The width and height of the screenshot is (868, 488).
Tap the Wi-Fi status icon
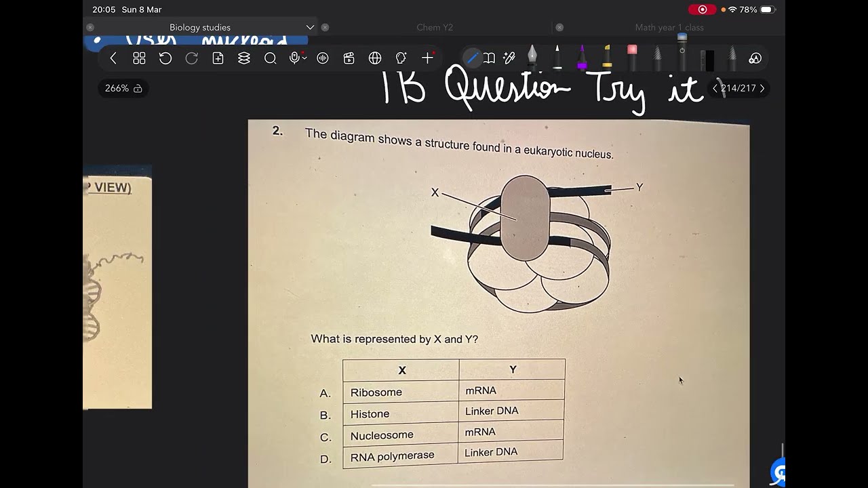click(732, 9)
